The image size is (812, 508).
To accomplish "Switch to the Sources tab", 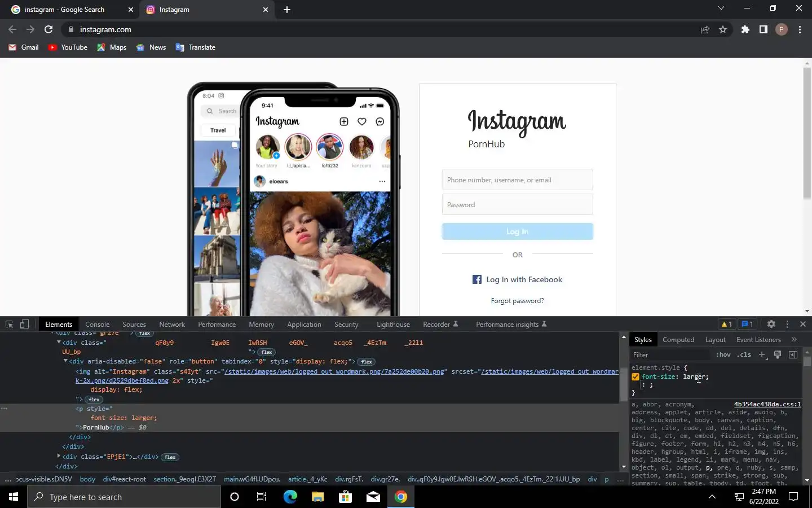I will coord(134,324).
